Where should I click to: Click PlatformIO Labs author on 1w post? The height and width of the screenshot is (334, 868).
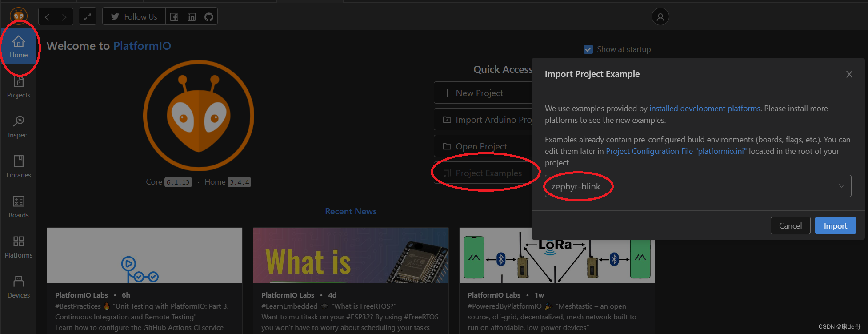point(494,295)
